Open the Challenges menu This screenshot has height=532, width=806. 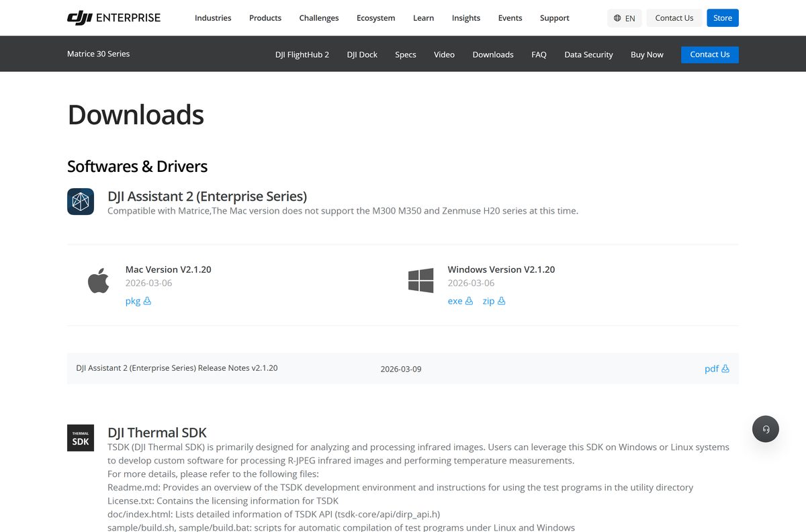tap(319, 18)
